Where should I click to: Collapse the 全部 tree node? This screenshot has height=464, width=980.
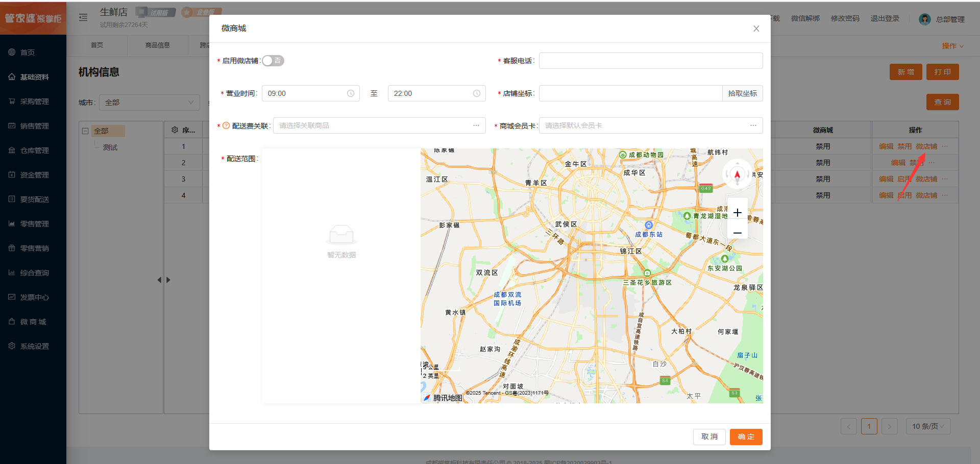tap(85, 131)
